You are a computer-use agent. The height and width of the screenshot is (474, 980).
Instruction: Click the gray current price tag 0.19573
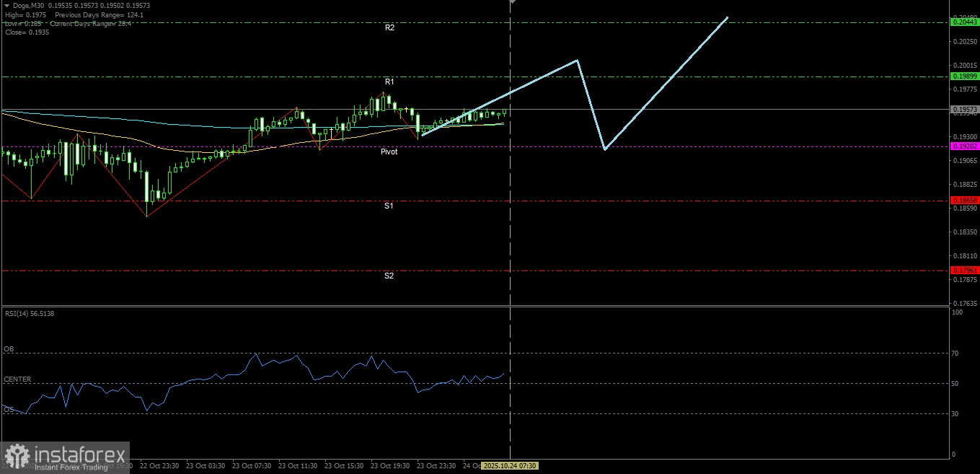pos(965,110)
